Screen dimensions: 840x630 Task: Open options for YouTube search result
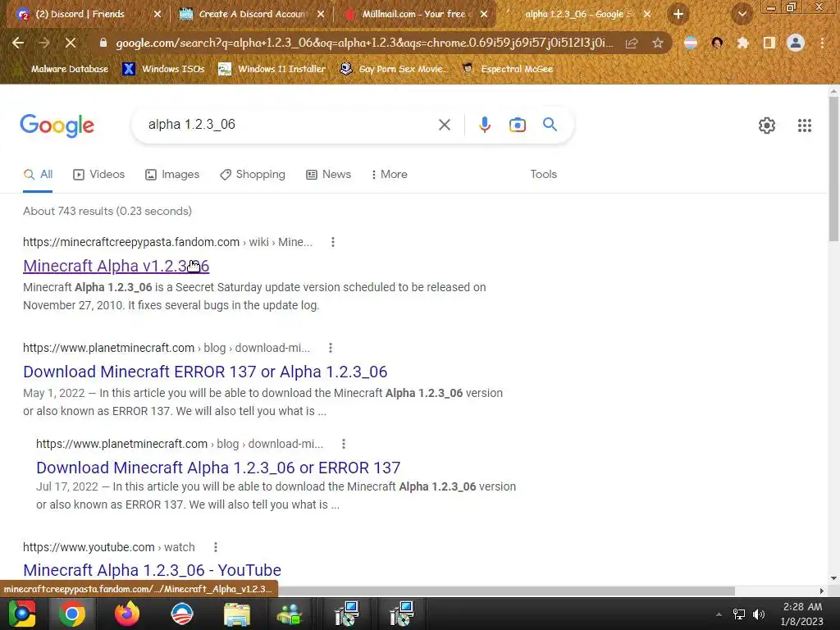point(216,547)
